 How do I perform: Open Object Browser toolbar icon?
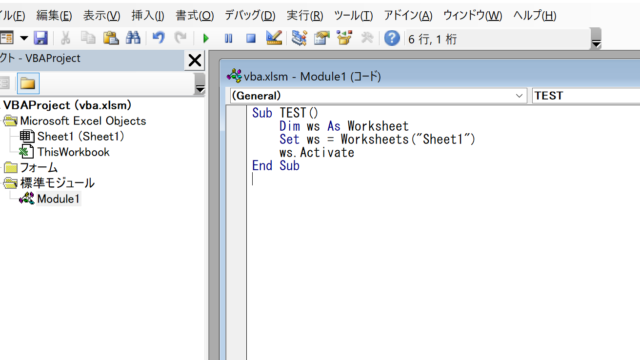[344, 38]
